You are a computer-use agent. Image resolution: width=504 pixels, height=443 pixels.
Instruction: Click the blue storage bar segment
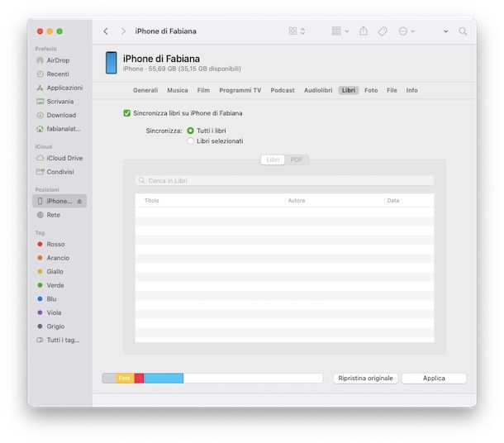(x=164, y=379)
